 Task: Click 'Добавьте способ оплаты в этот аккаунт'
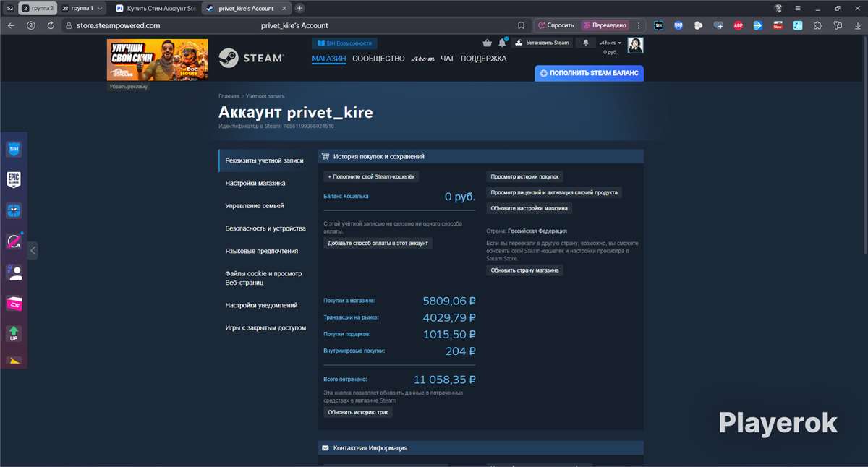pos(378,243)
